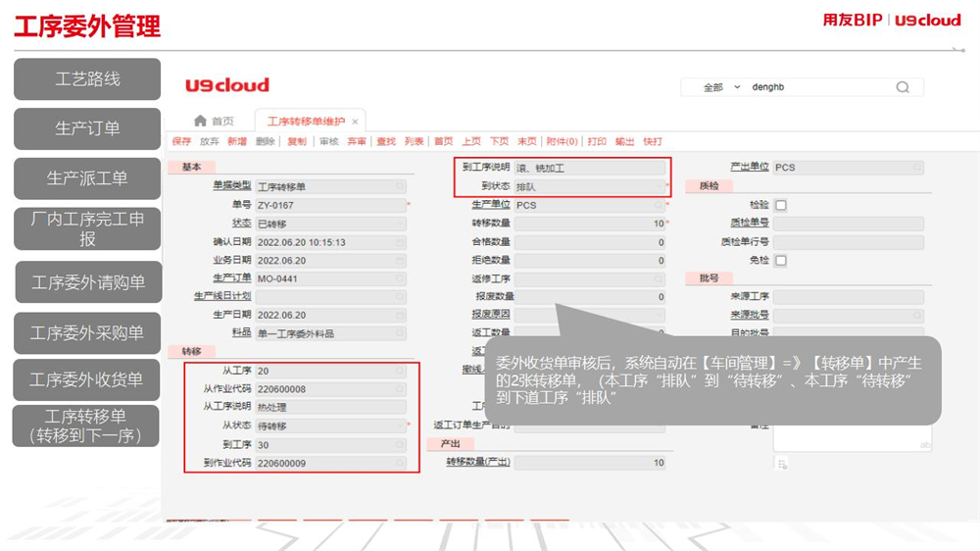Open lookup for 从作业代码 220600008

click(x=400, y=389)
